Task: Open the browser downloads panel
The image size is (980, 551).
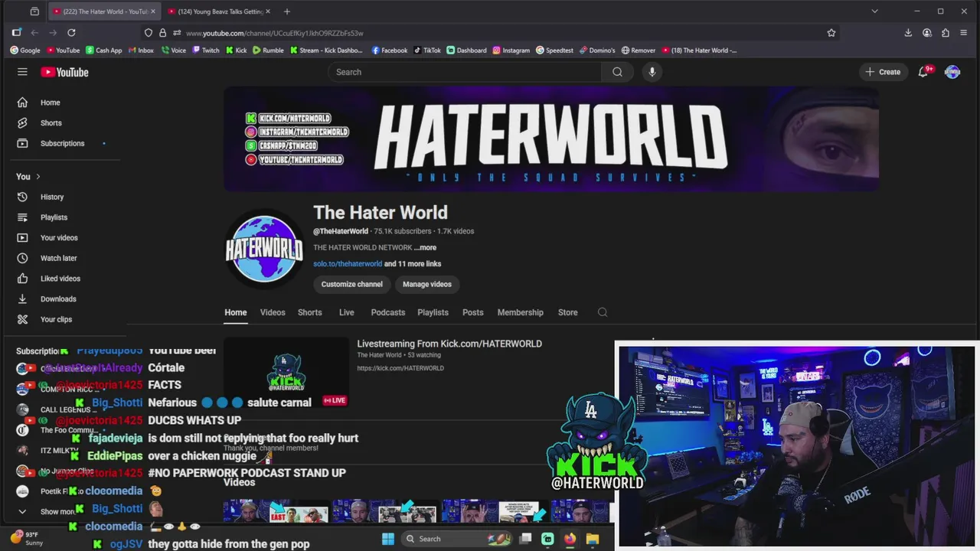Action: click(x=908, y=33)
